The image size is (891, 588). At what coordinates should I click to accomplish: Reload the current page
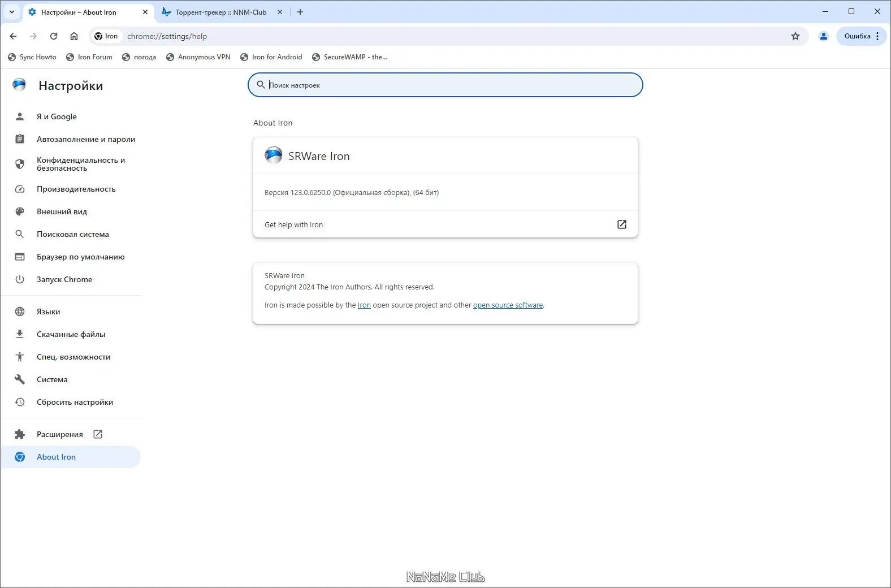pyautogui.click(x=54, y=36)
